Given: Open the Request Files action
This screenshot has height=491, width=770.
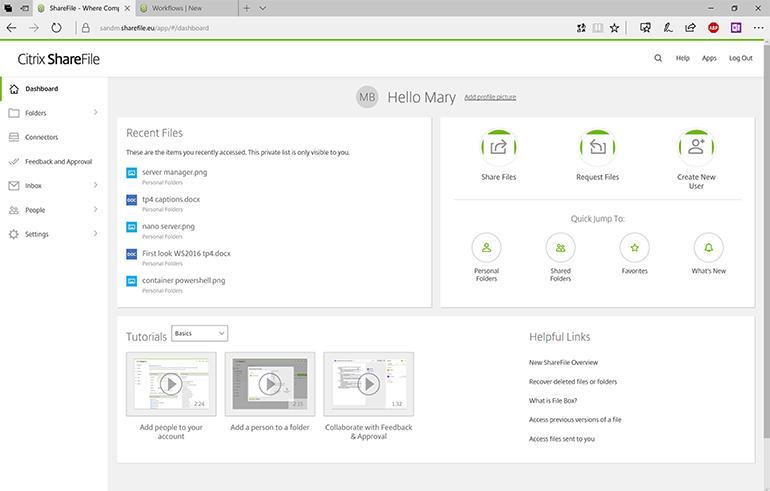Looking at the screenshot, I should (597, 147).
